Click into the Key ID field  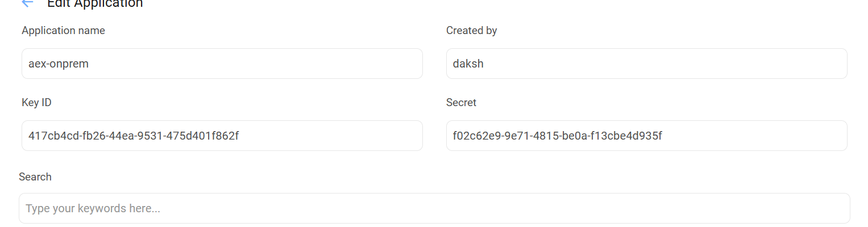(x=222, y=136)
